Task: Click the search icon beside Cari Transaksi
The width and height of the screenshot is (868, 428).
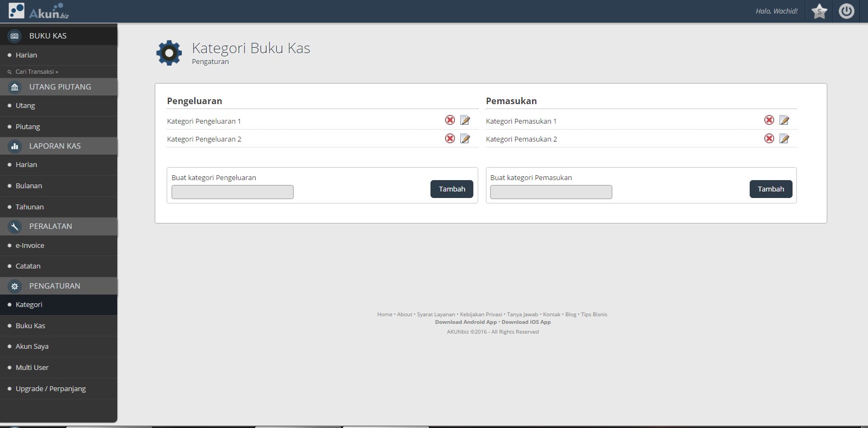Action: (x=9, y=72)
